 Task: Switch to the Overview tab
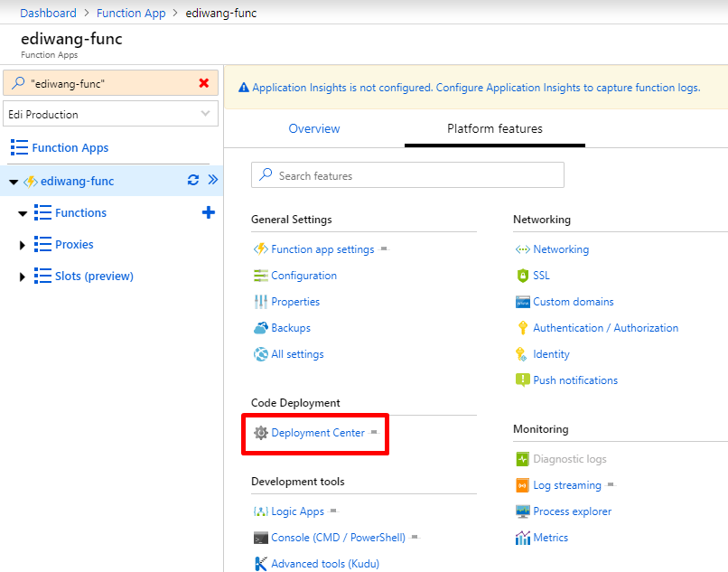point(314,128)
